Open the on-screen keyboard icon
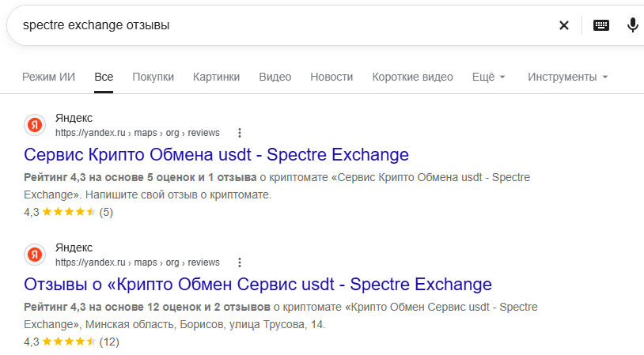This screenshot has width=644, height=355. pos(600,25)
